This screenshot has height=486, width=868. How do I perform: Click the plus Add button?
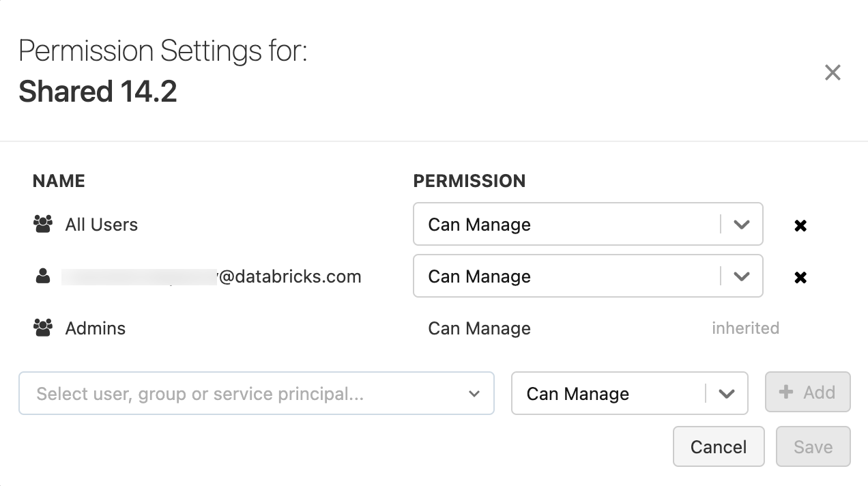click(807, 392)
